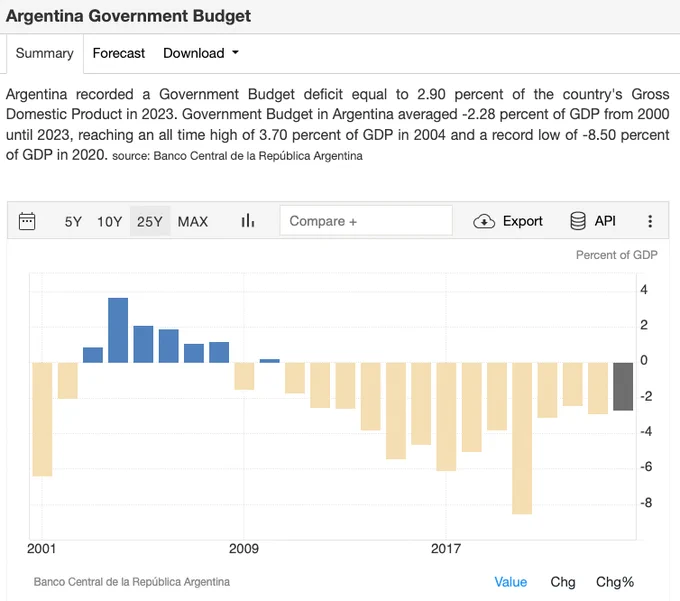
Task: Click the tiny blue 2010 bar
Action: click(270, 361)
